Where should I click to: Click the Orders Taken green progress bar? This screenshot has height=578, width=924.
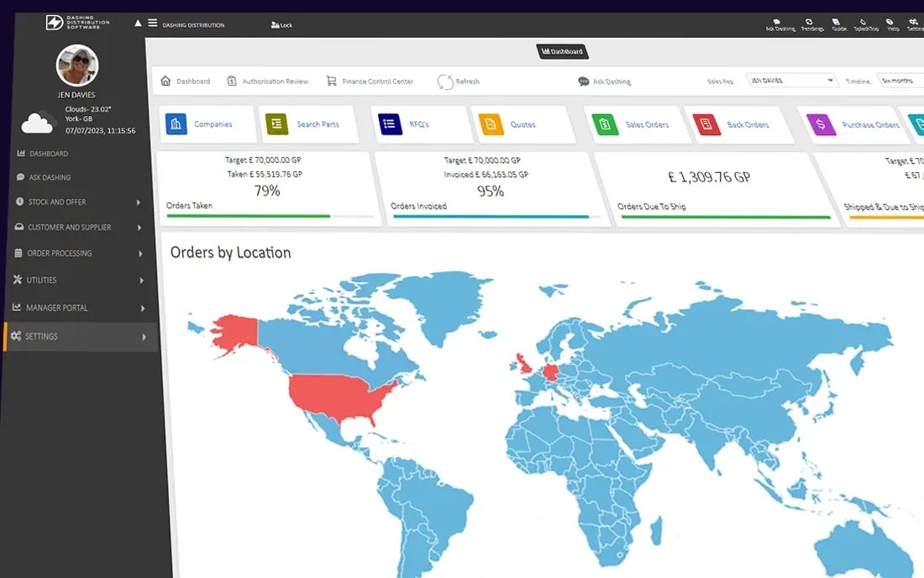(248, 216)
